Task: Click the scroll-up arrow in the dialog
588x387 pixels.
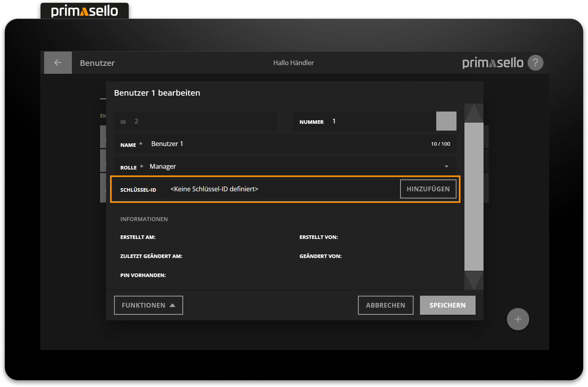Action: click(x=474, y=114)
